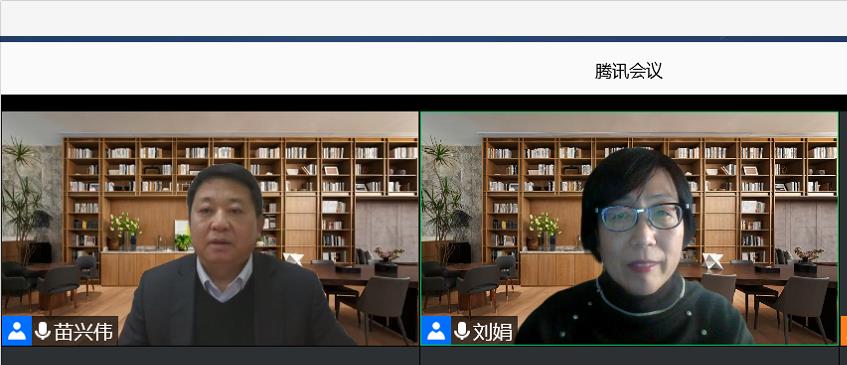Click the dark panel beneath 苗兴伟's video
Viewport: 847px width, 365px height.
[x=210, y=356]
